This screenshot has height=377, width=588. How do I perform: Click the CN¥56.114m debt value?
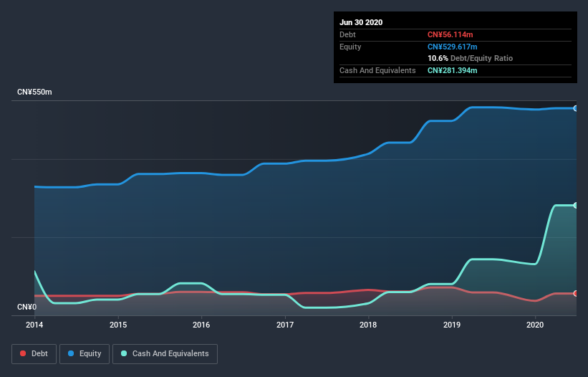[x=450, y=34]
